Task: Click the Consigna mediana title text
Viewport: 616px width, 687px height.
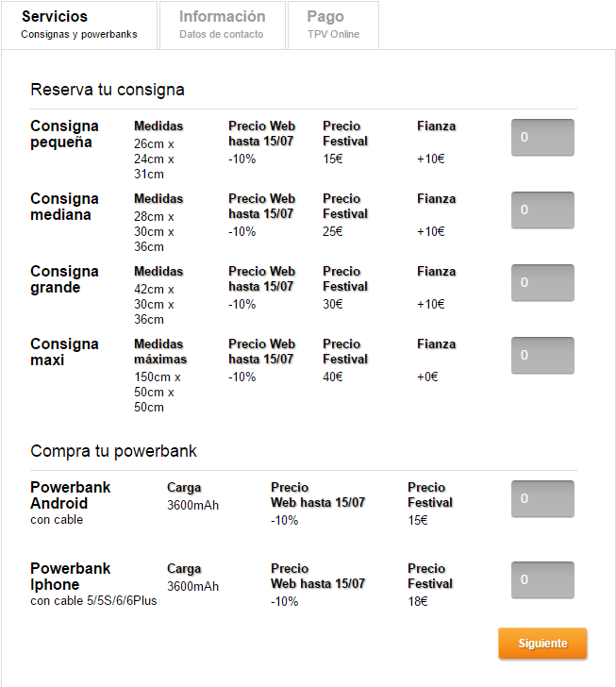Action: click(x=64, y=207)
